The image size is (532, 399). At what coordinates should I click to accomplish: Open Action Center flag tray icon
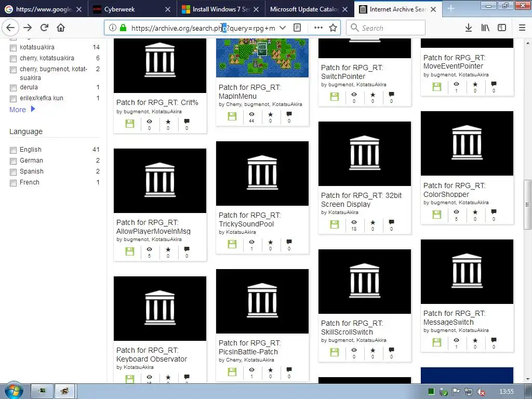[456, 392]
